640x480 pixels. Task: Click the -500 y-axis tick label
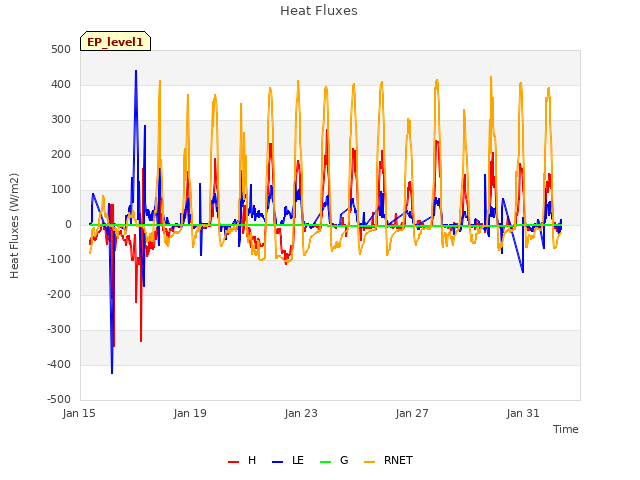tap(59, 400)
